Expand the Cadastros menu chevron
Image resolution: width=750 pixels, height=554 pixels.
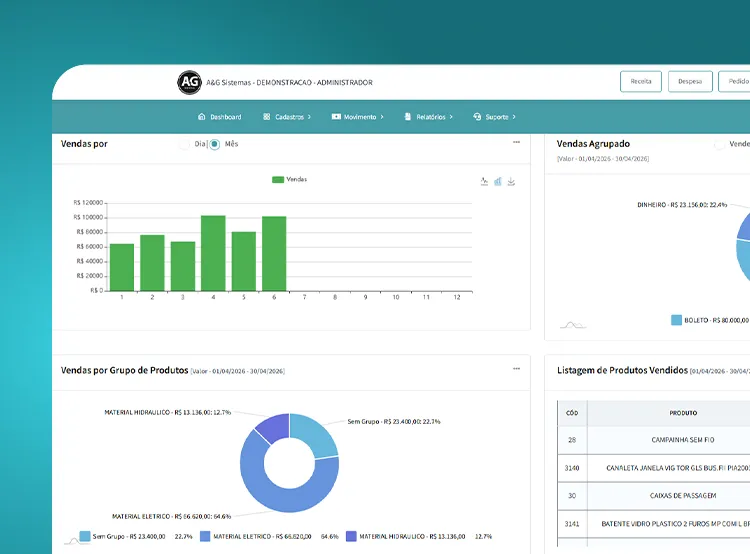pyautogui.click(x=309, y=117)
